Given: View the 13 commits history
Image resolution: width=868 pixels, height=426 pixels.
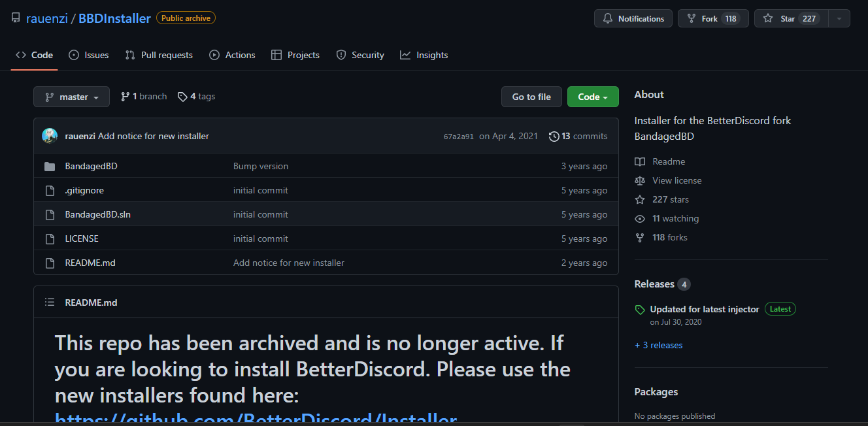Looking at the screenshot, I should 578,136.
